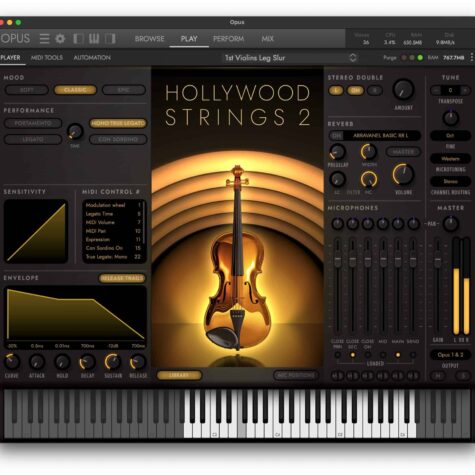Click the envelope Decay knob
Image resolution: width=475 pixels, height=475 pixels.
tap(87, 362)
